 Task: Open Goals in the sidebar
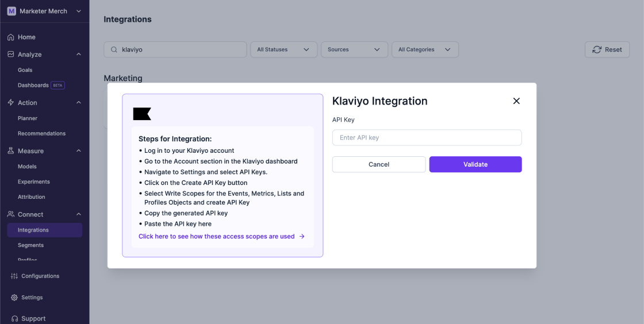(x=25, y=70)
